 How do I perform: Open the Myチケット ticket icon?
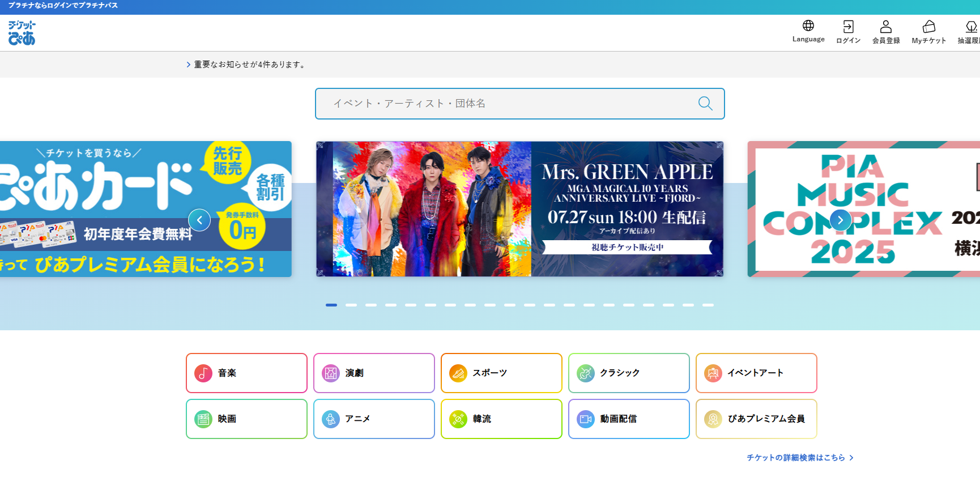tap(929, 27)
